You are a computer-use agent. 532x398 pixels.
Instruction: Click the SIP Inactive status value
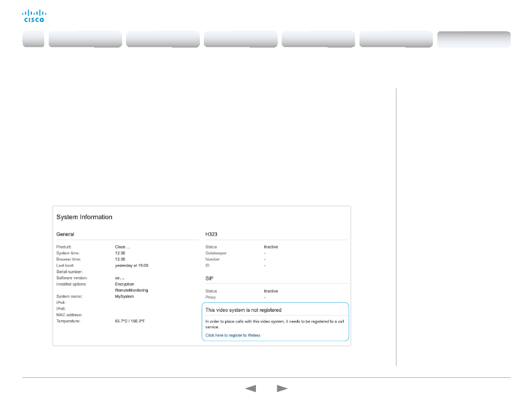pyautogui.click(x=271, y=291)
